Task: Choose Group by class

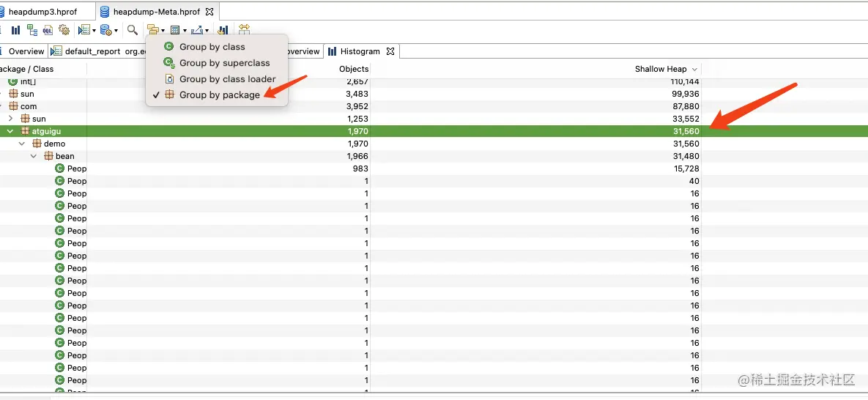Action: tap(212, 47)
